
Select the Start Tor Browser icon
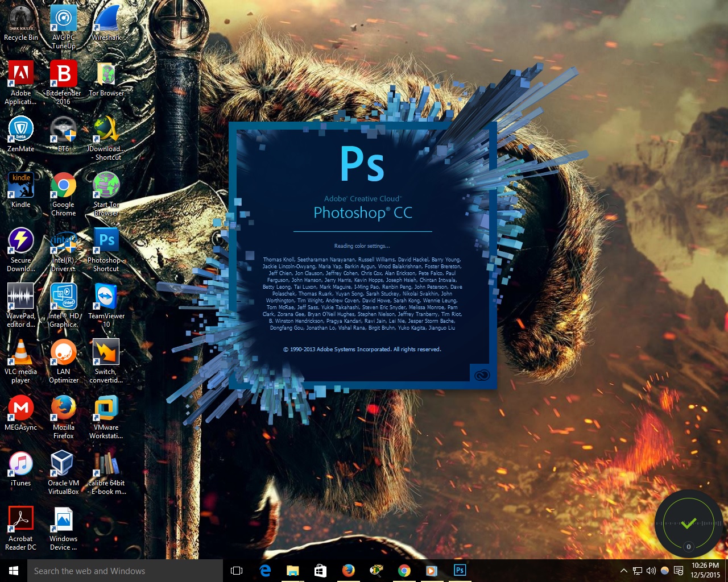click(x=106, y=194)
